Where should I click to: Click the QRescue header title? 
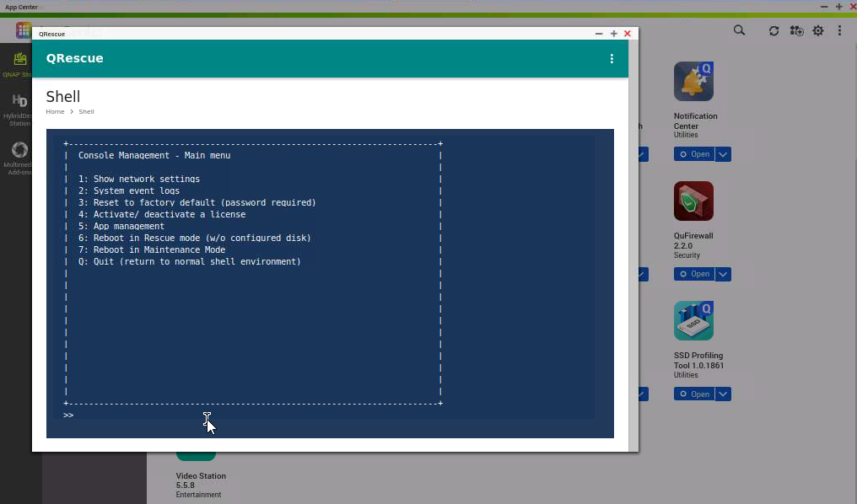coord(75,58)
